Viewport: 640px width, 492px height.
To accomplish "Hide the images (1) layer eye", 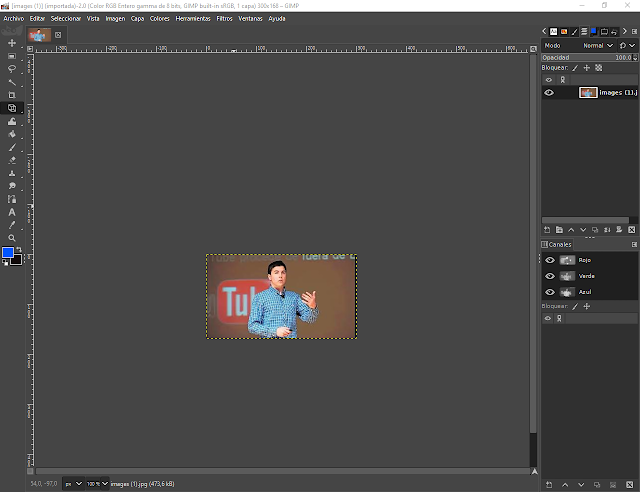I will point(549,93).
